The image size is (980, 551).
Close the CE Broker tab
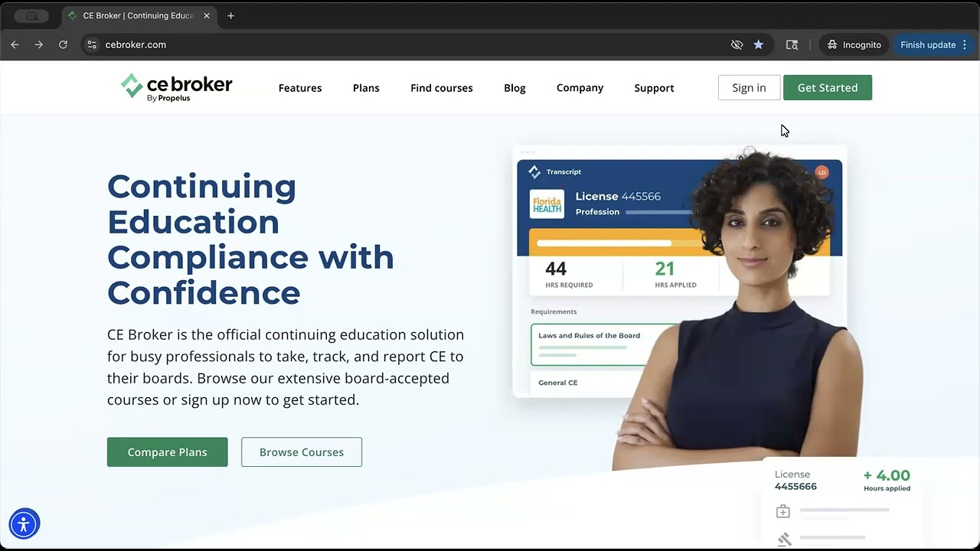(x=206, y=15)
